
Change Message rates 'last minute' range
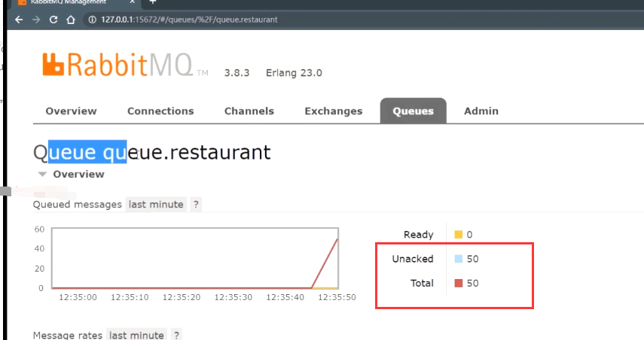pos(136,335)
